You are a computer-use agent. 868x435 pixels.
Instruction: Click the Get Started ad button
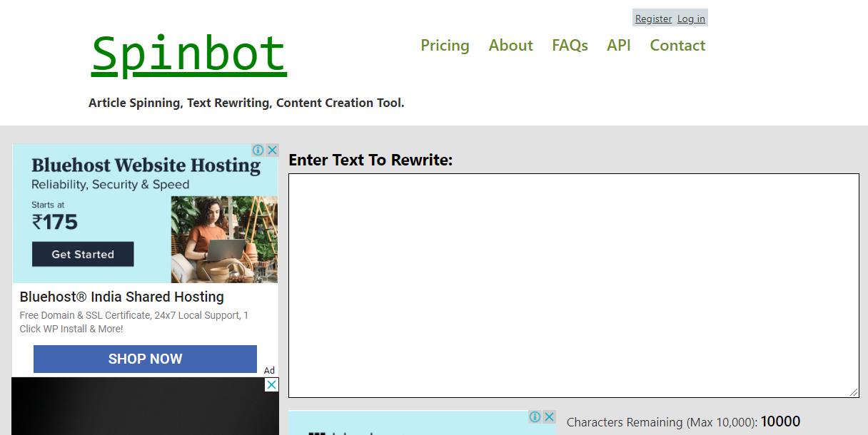click(83, 254)
